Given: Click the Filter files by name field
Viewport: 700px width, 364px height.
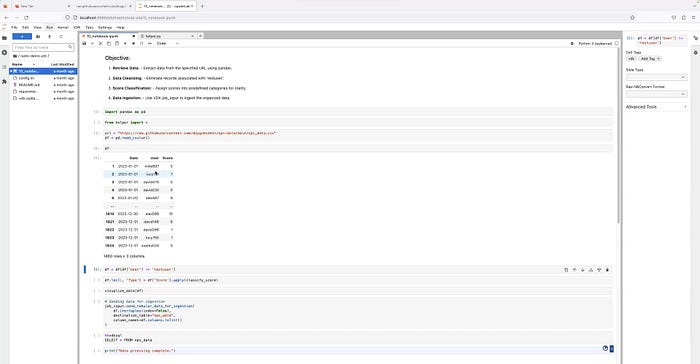Looking at the screenshot, I should point(43,47).
